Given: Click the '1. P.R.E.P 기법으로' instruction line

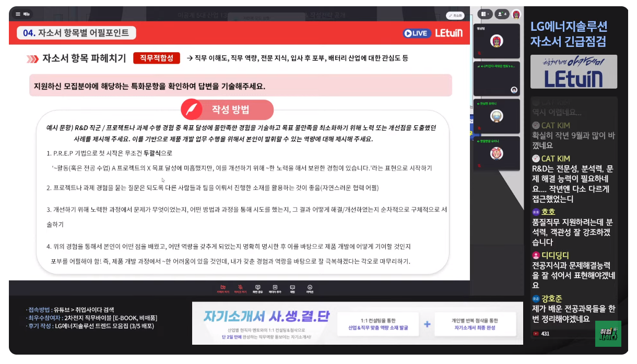Looking at the screenshot, I should [109, 153].
